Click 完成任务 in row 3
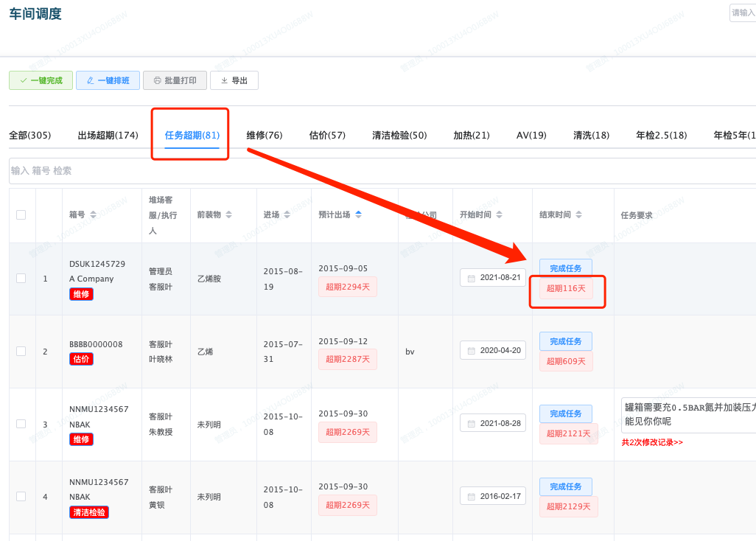Screen dimensions: 756x541 pos(566,413)
